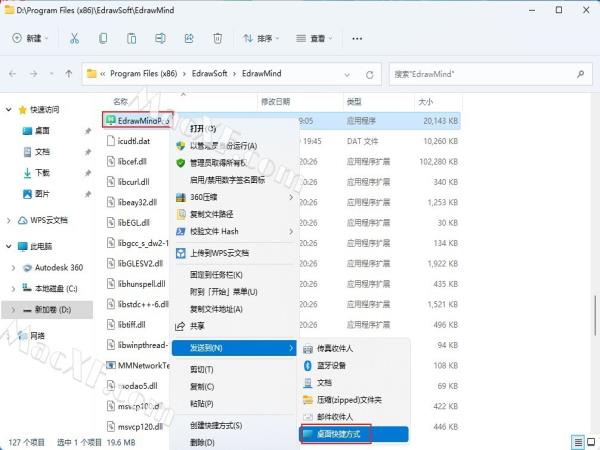The height and width of the screenshot is (450, 600).
Task: Expand the Autodesk 360 tree node
Action: (13, 268)
